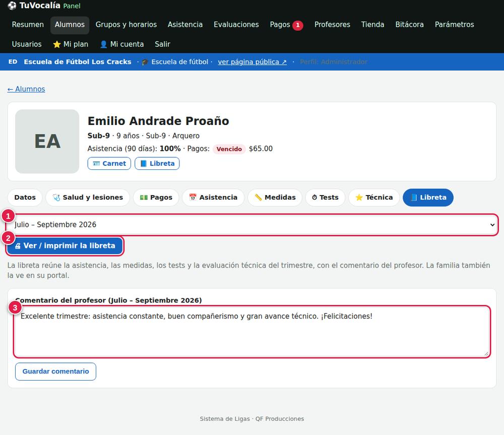Click Ver / imprimir la libreta

coord(65,246)
